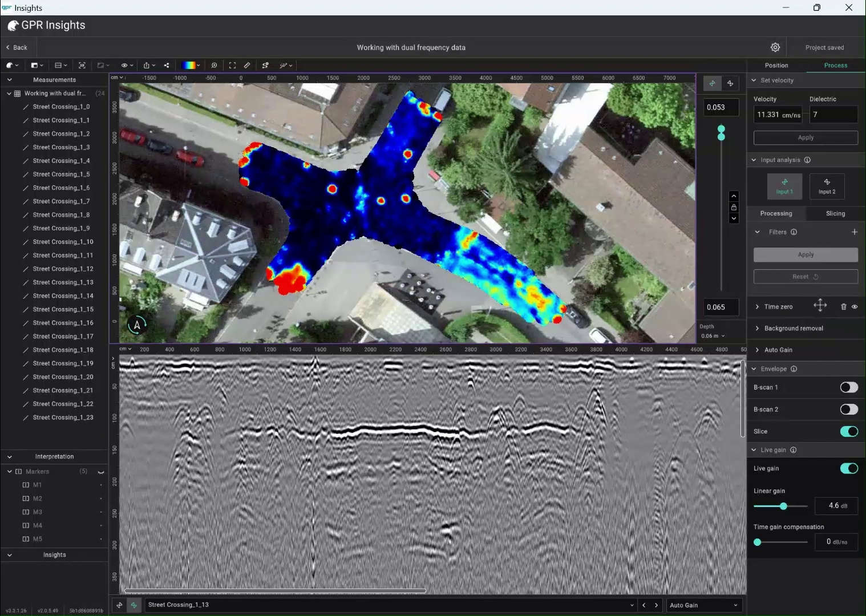This screenshot has height=616, width=866.
Task: Click the measurement ruler tool
Action: point(247,65)
